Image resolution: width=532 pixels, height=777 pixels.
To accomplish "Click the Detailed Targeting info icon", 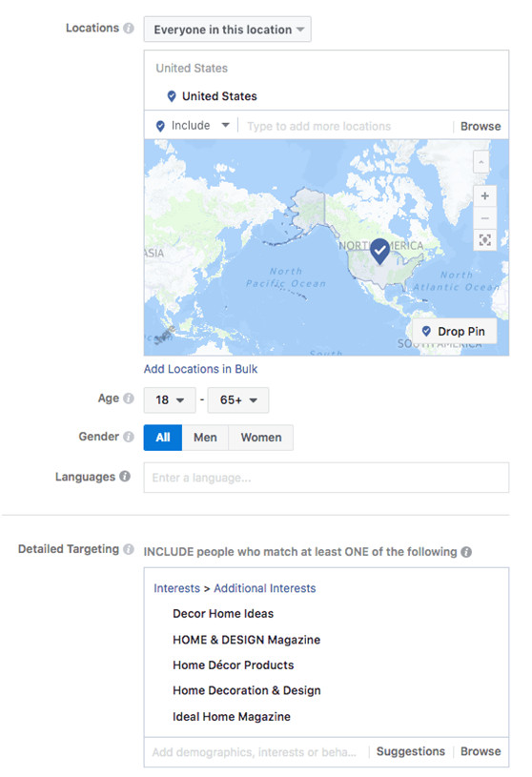I will [129, 549].
